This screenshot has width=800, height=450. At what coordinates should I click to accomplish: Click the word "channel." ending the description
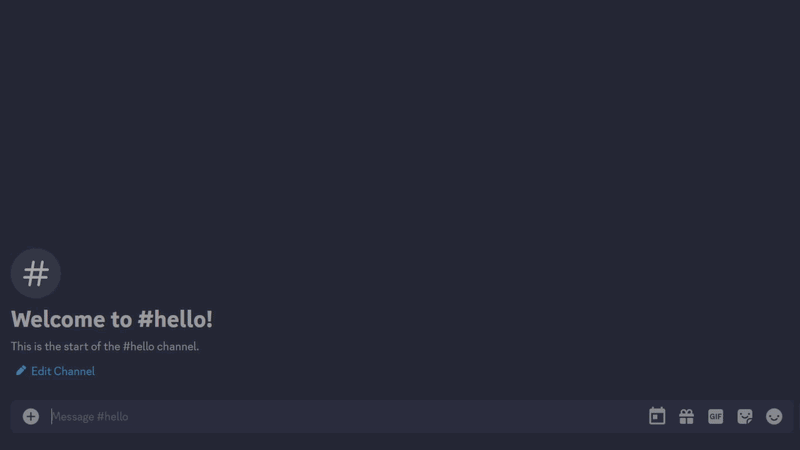(x=178, y=346)
